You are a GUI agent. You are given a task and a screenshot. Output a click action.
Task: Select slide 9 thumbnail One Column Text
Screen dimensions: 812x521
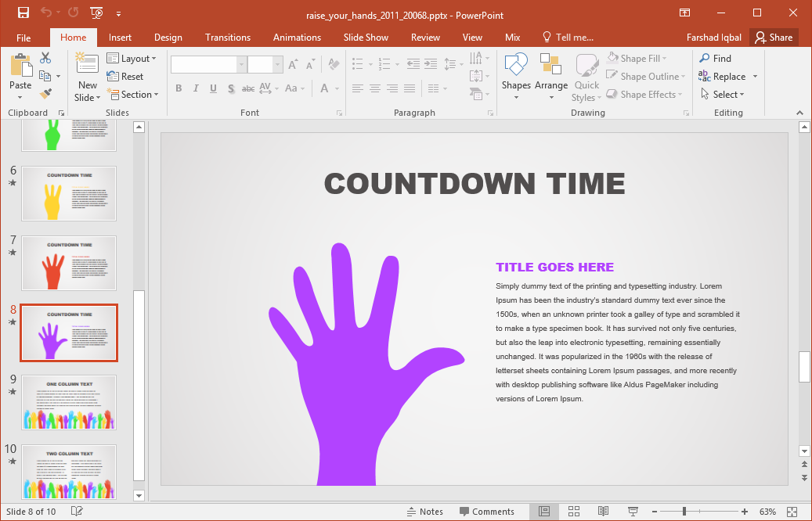point(69,402)
